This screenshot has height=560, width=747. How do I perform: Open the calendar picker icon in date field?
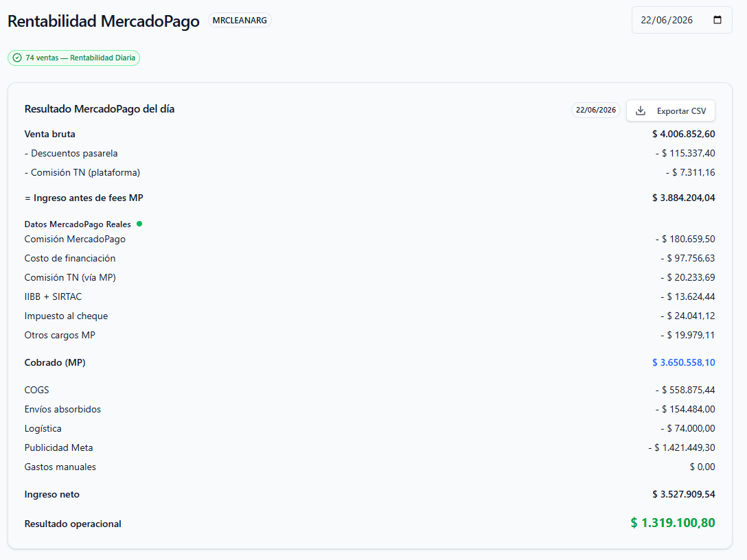pyautogui.click(x=717, y=20)
